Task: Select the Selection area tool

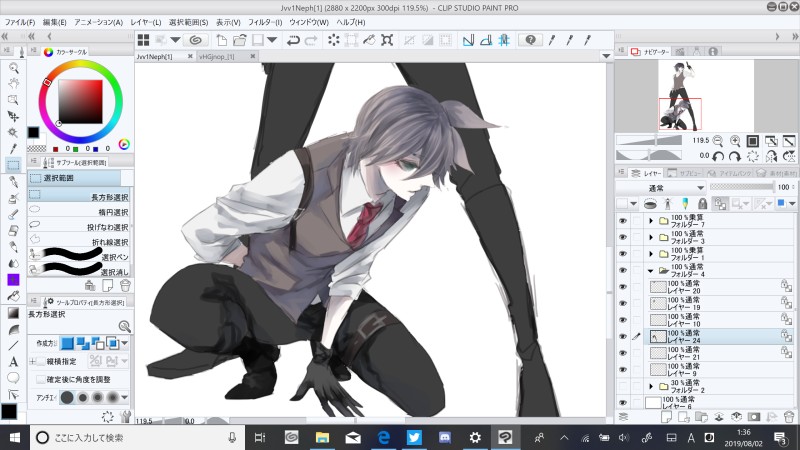Action: coord(13,165)
